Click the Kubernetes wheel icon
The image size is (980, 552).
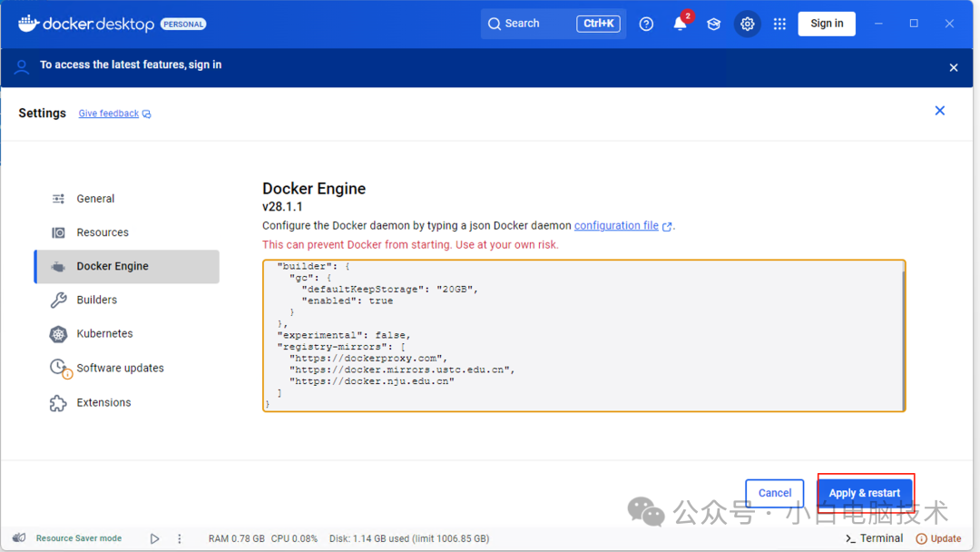coord(58,334)
